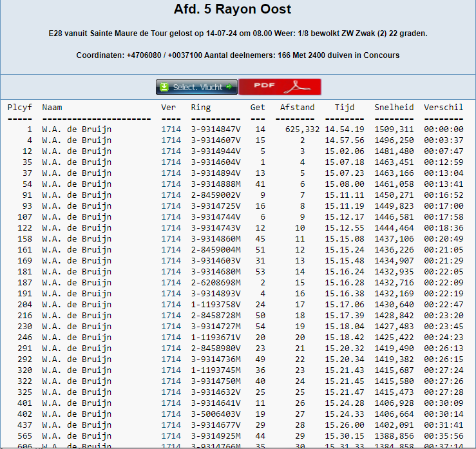Screen dimensions: 476x449
Task: Click the E28 Sainte Maure flight description line
Action: (238, 33)
